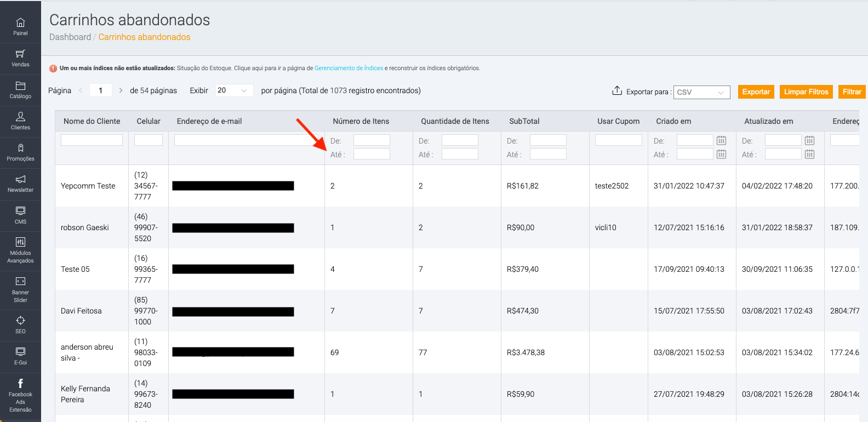Go to next page arrow
The width and height of the screenshot is (868, 422).
(x=121, y=90)
